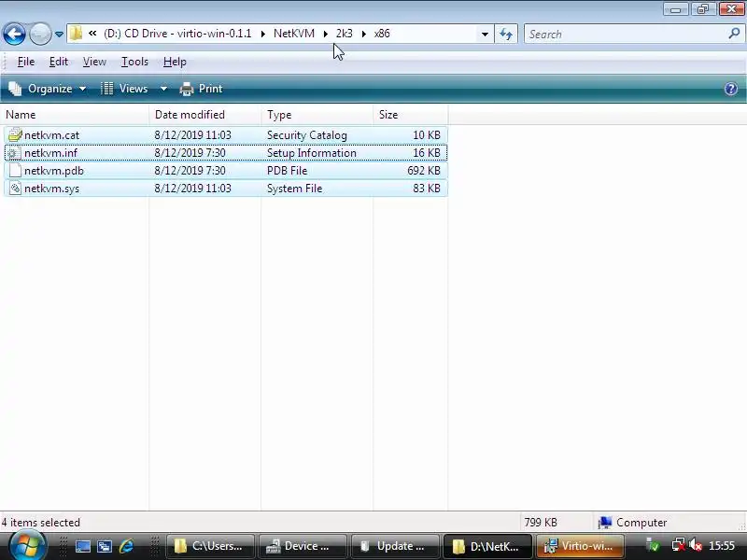Click muted volume tray icon
Screen dimensions: 747x560
pyautogui.click(x=696, y=545)
